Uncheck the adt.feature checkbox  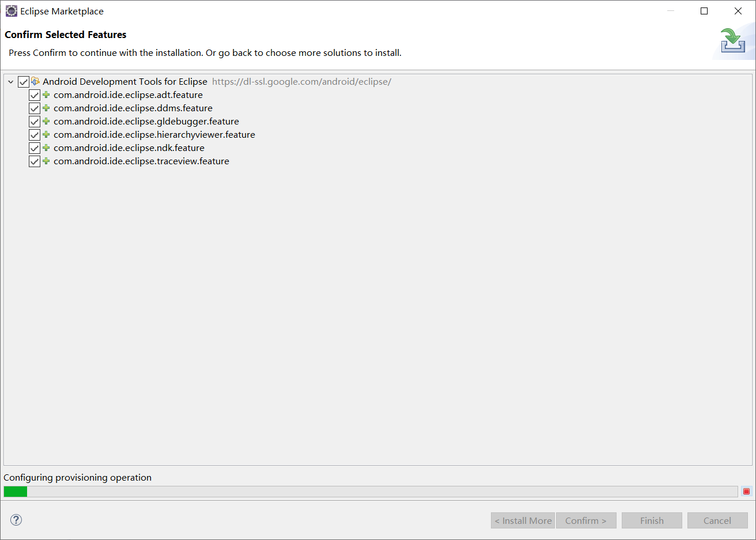pos(35,95)
